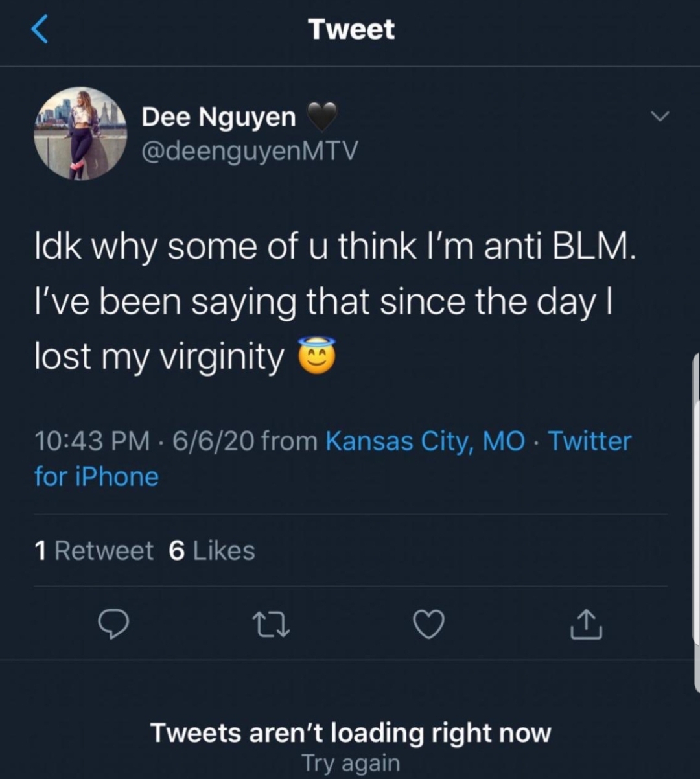Click the 10:43 PM timestamp
This screenshot has height=779, width=700.
point(92,441)
